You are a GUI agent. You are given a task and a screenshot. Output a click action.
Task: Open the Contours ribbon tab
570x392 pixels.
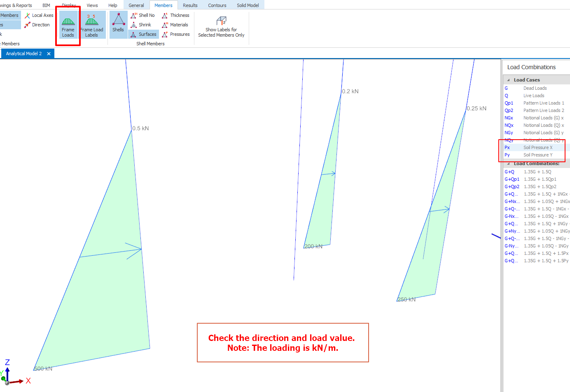[x=217, y=5]
